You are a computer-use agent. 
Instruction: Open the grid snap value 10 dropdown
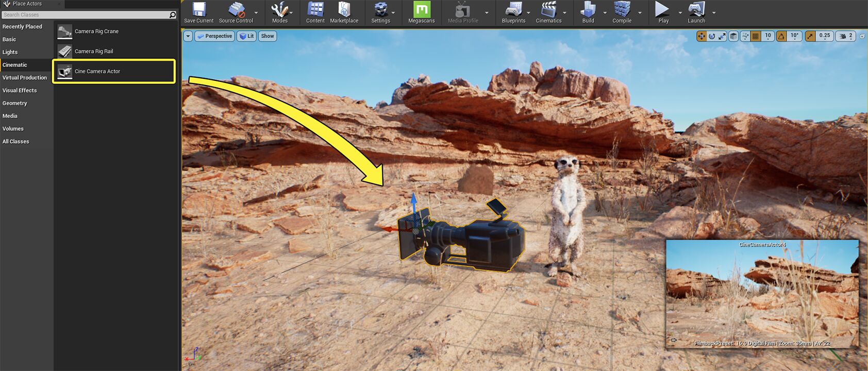click(767, 36)
